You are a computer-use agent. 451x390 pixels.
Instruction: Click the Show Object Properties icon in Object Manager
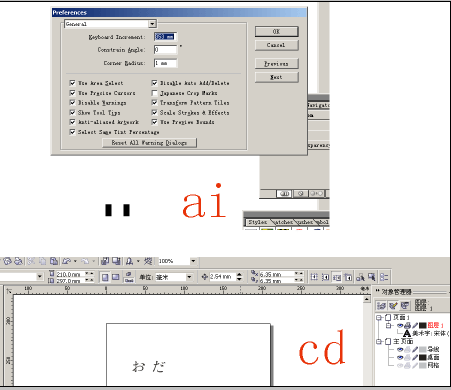[381, 305]
